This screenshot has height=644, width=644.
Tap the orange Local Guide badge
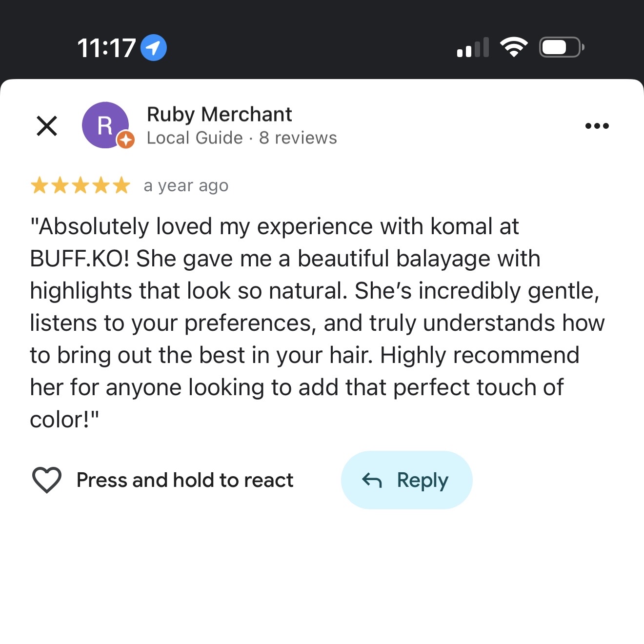(x=126, y=140)
